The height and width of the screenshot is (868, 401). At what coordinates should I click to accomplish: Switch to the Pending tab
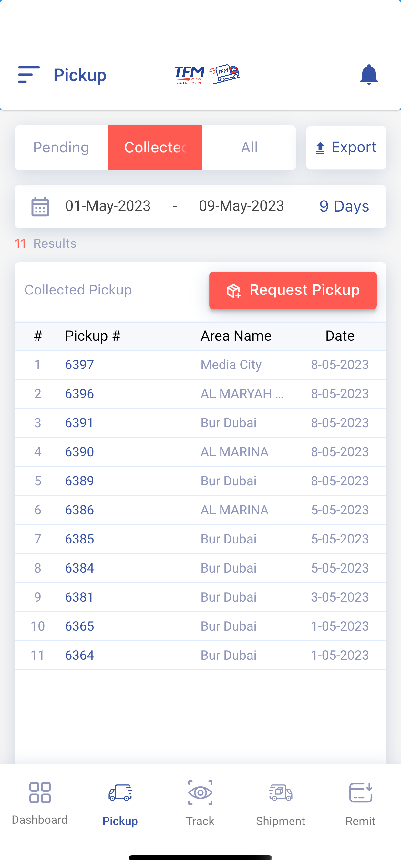61,148
